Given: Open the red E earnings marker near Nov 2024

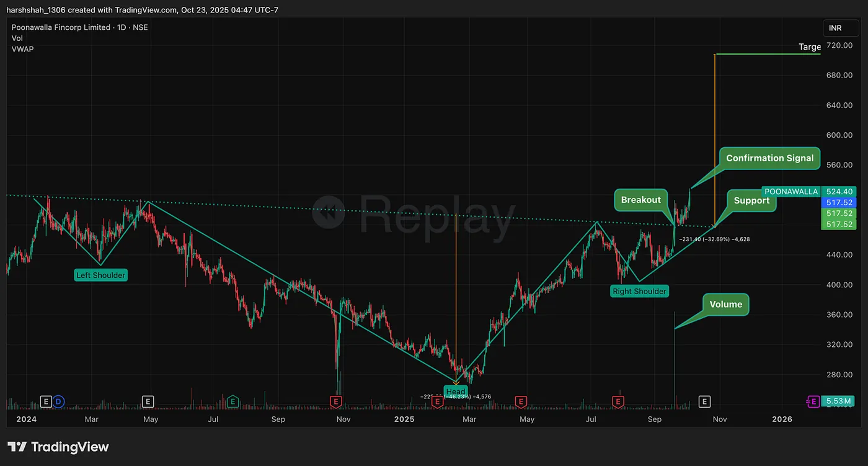Looking at the screenshot, I should coord(336,401).
